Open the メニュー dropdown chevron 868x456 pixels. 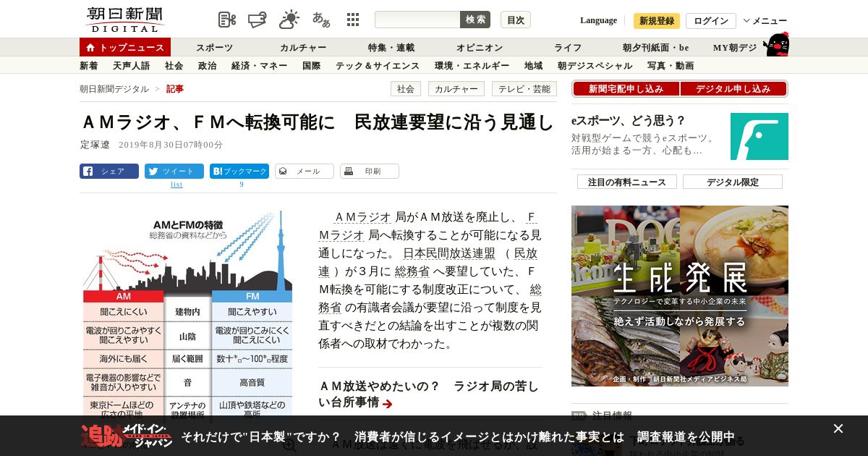[746, 20]
